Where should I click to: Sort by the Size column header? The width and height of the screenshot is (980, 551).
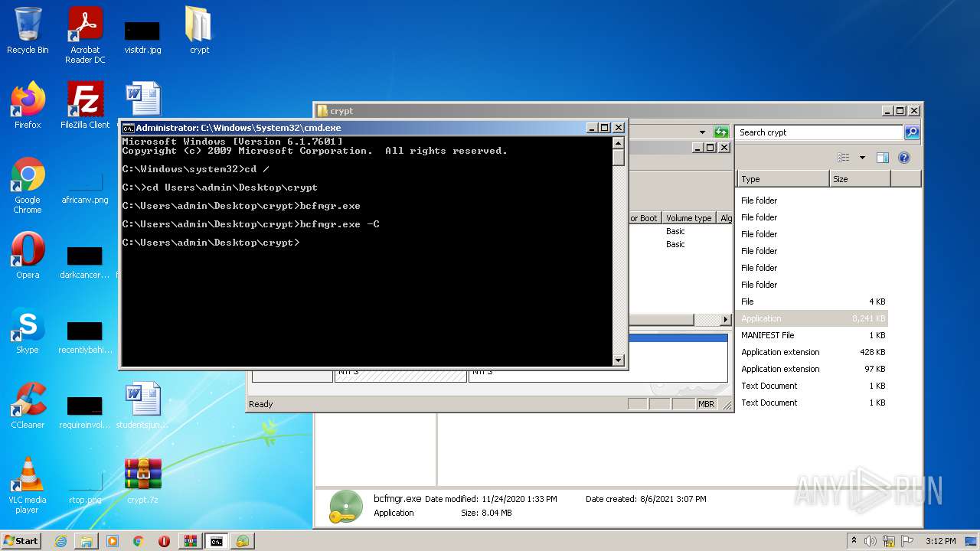coord(860,179)
